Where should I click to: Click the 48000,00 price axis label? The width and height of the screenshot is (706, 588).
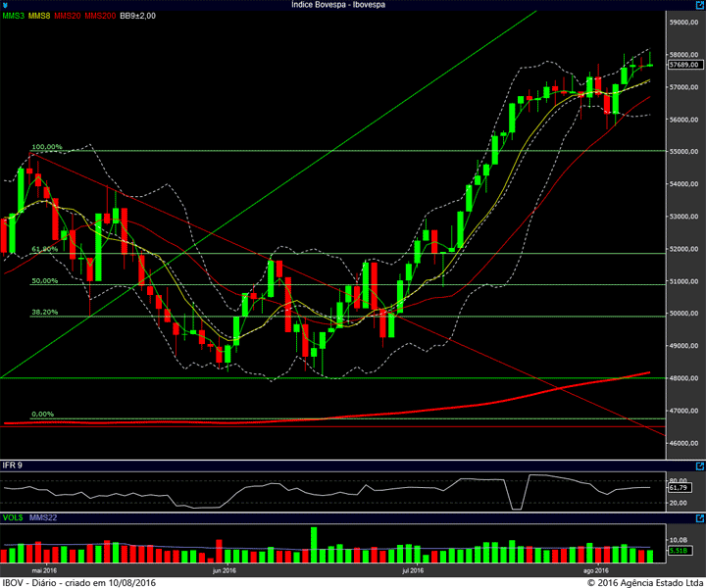tap(684, 378)
